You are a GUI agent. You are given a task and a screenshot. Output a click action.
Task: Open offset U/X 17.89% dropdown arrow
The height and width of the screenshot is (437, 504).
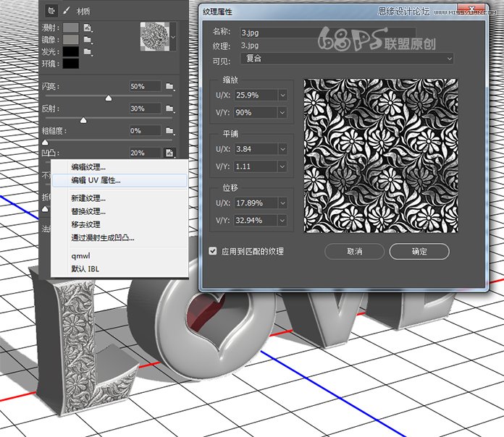pyautogui.click(x=282, y=203)
